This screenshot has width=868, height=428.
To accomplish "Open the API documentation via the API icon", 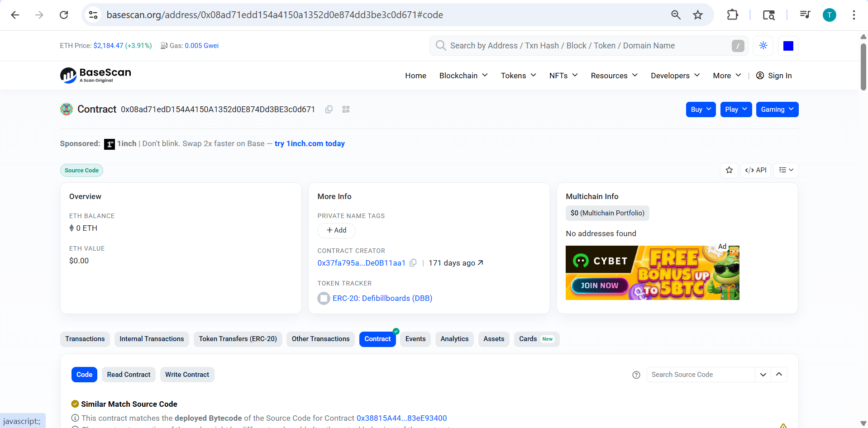I will pyautogui.click(x=755, y=170).
